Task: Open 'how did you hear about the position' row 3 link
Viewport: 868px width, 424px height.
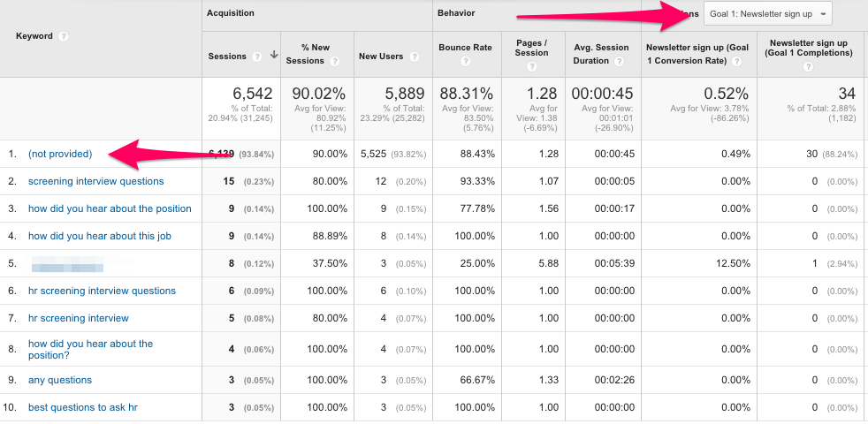Action: (x=110, y=208)
